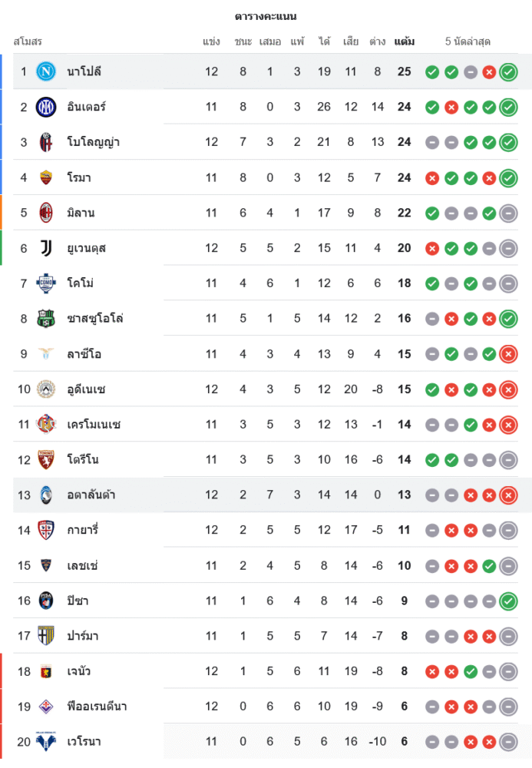
Task: Click the Milan club crest icon
Action: [x=46, y=213]
